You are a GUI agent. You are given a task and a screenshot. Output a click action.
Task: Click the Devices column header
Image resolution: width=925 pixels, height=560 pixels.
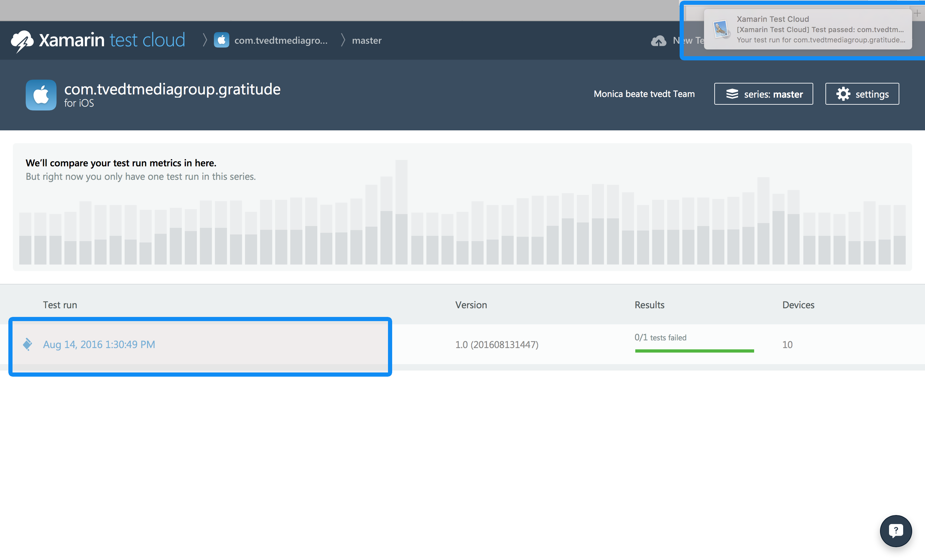pyautogui.click(x=798, y=305)
